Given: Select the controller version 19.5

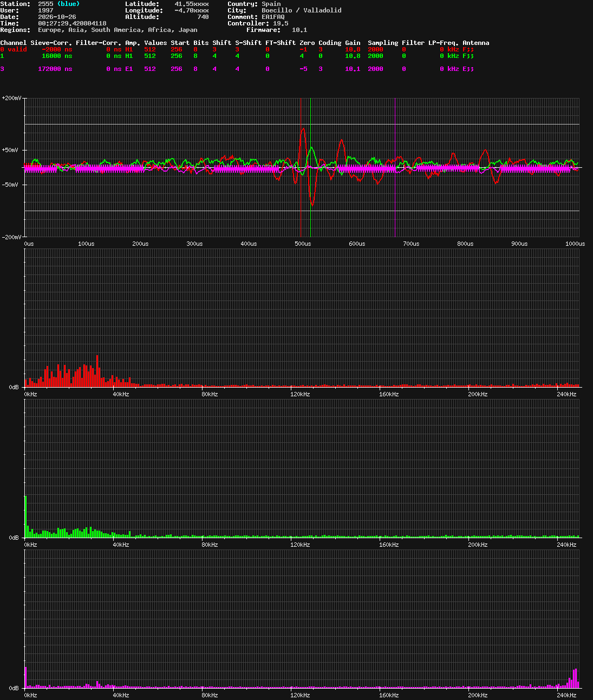Looking at the screenshot, I should point(281,23).
